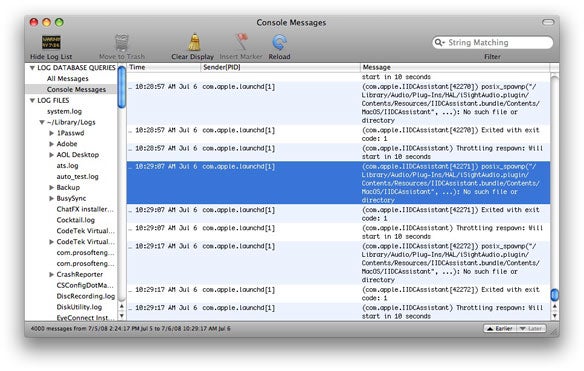This screenshot has height=371, width=584.
Task: Click the window resize grip corner
Action: [555, 332]
